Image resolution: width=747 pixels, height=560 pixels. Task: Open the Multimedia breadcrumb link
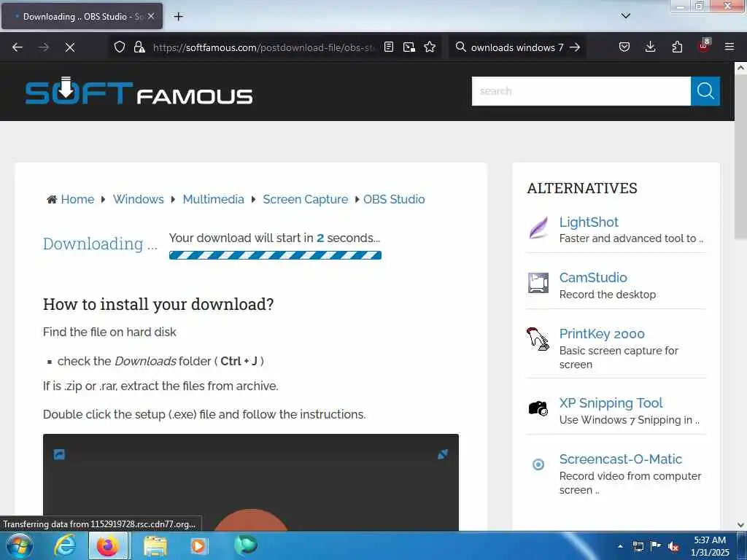point(214,199)
